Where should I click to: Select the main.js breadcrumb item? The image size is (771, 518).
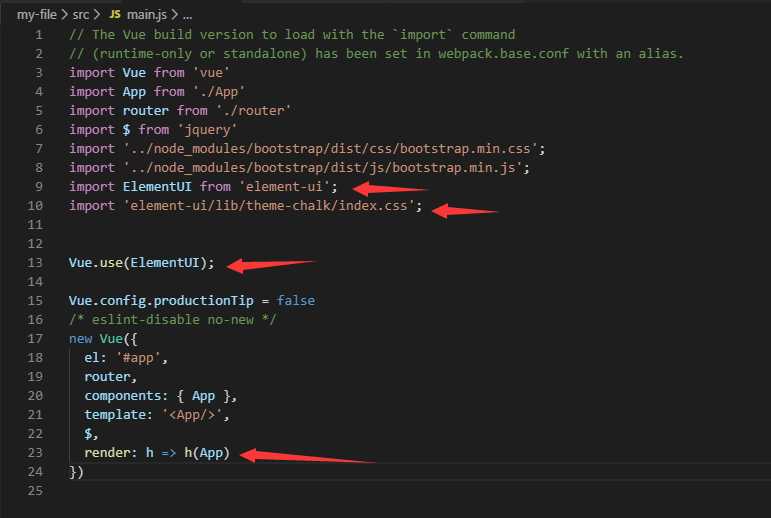coord(147,15)
